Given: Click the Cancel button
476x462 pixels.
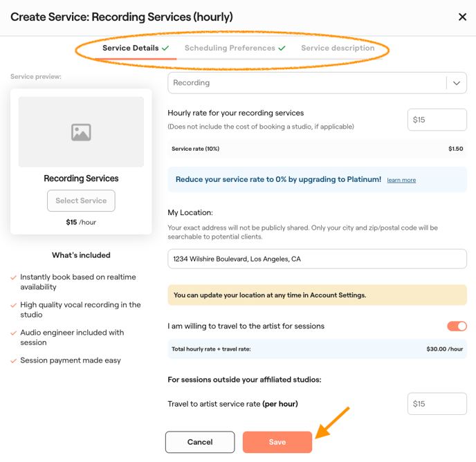Looking at the screenshot, I should pyautogui.click(x=200, y=442).
